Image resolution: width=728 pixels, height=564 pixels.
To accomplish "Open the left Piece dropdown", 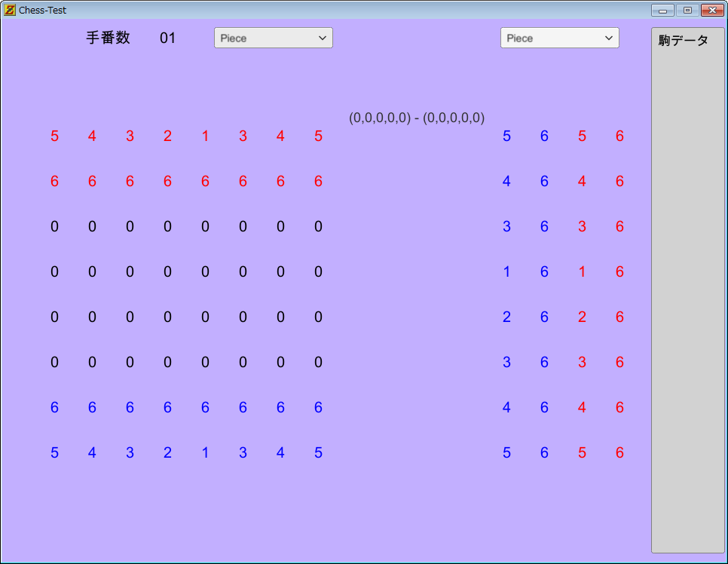I will [273, 38].
